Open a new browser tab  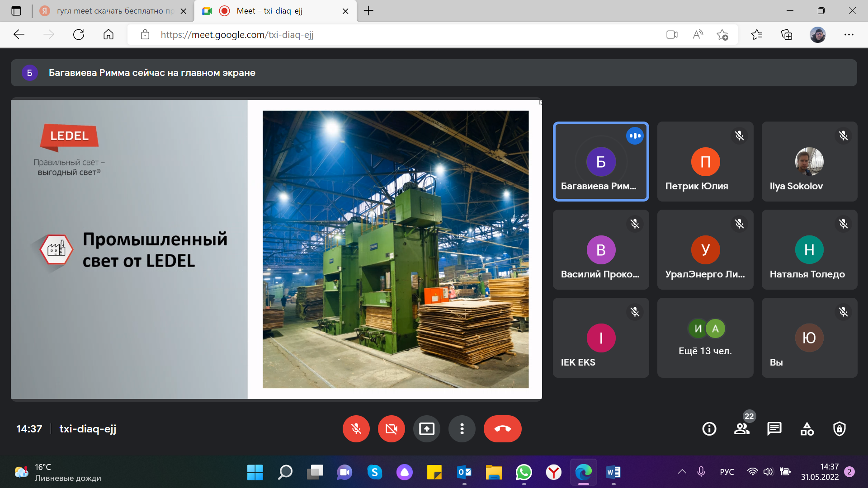click(x=368, y=11)
